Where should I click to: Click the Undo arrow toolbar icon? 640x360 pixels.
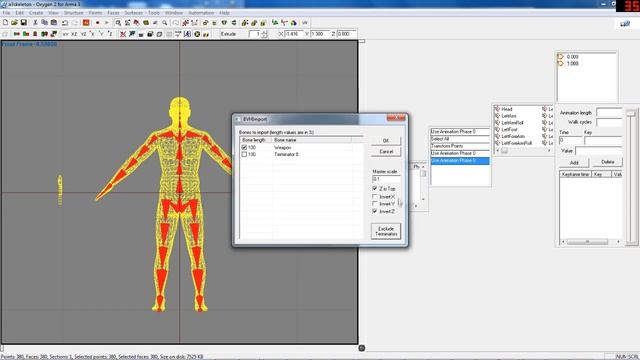click(65, 22)
